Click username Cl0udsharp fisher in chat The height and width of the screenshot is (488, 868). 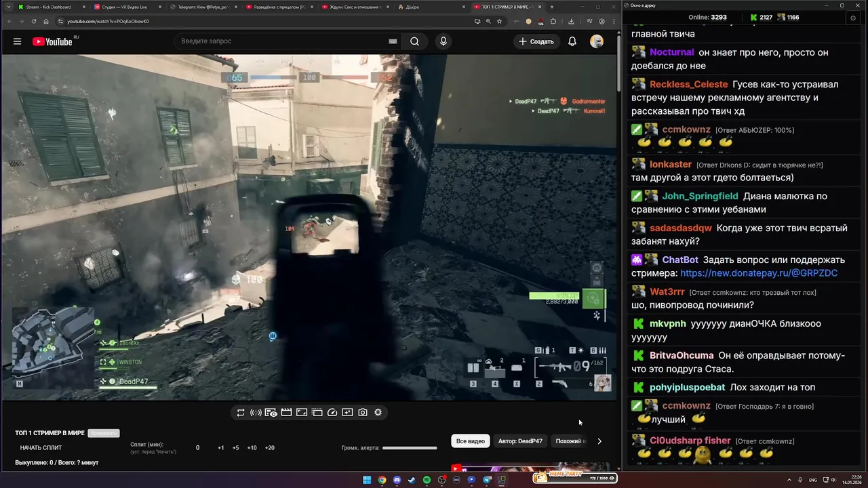(x=690, y=441)
